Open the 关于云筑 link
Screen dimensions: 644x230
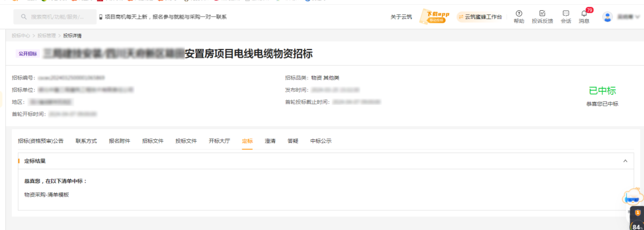coord(401,17)
